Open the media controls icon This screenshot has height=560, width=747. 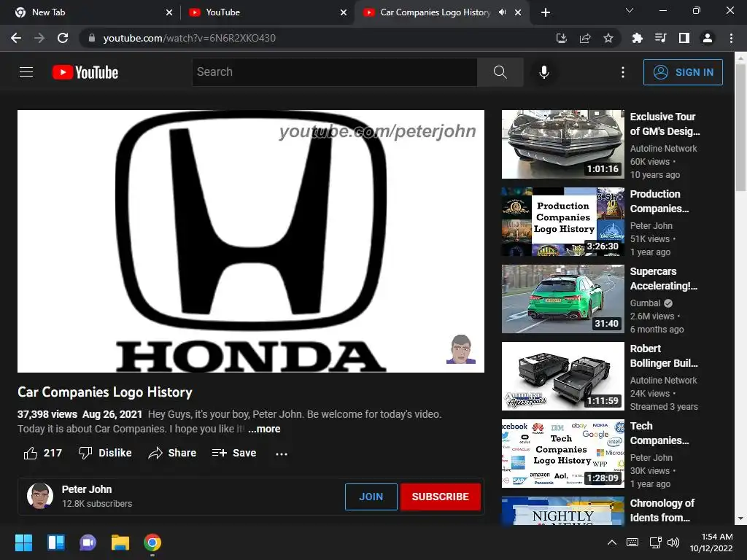click(x=660, y=38)
